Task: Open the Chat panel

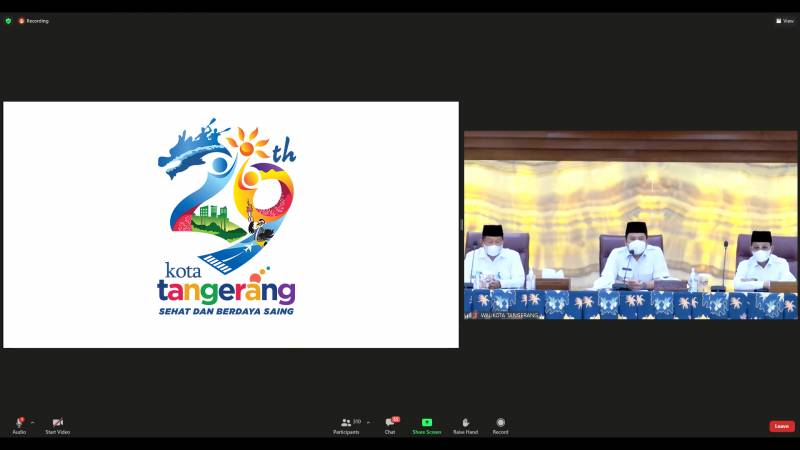Action: [x=390, y=423]
